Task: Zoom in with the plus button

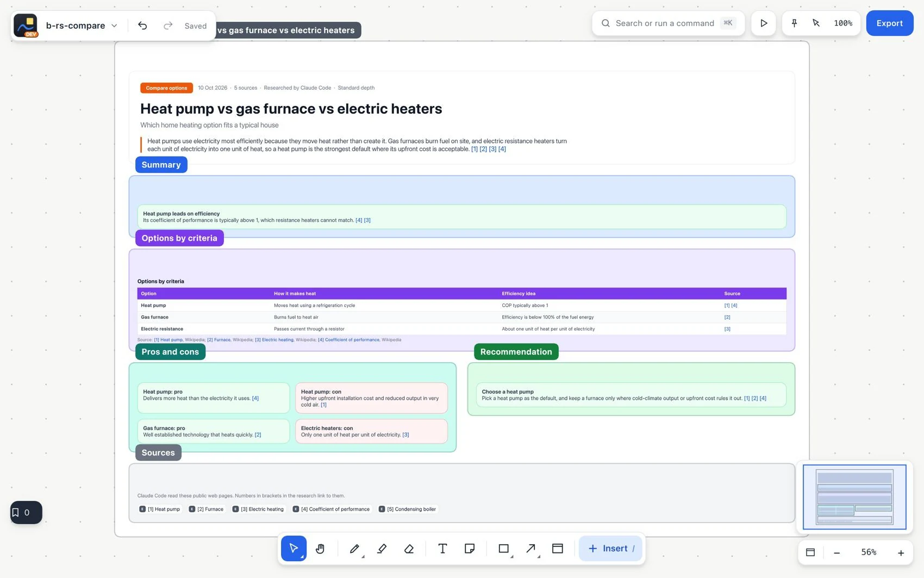Action: pyautogui.click(x=901, y=552)
